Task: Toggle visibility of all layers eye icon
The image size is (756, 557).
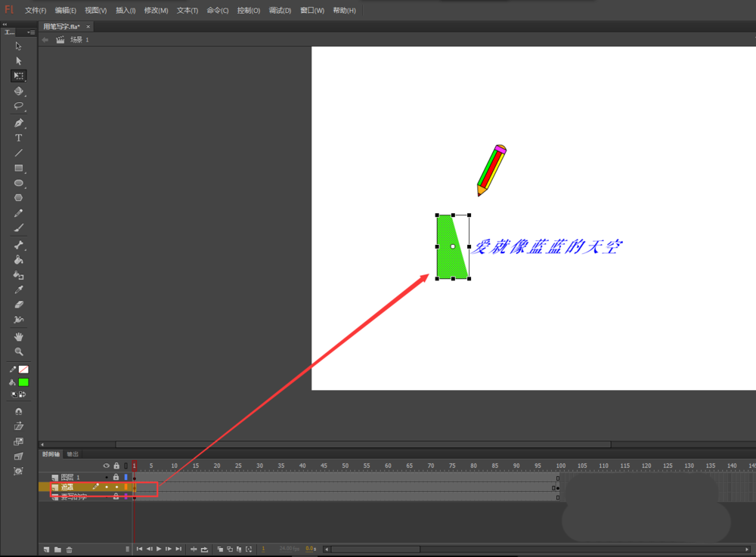Action: (x=106, y=466)
